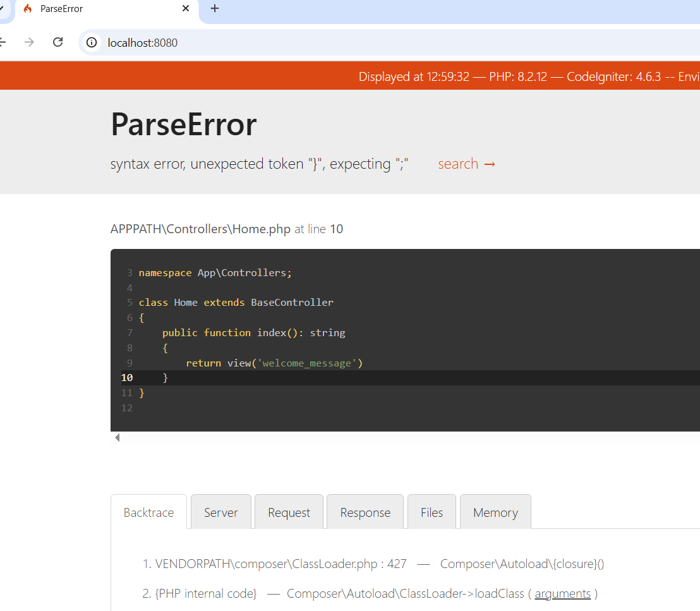Click the orange search → link
Screen dimensions: 700x611
click(467, 164)
